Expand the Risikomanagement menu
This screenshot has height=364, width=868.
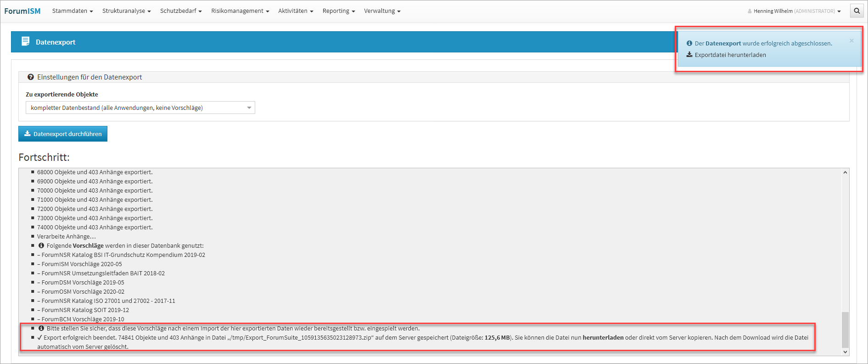(240, 11)
